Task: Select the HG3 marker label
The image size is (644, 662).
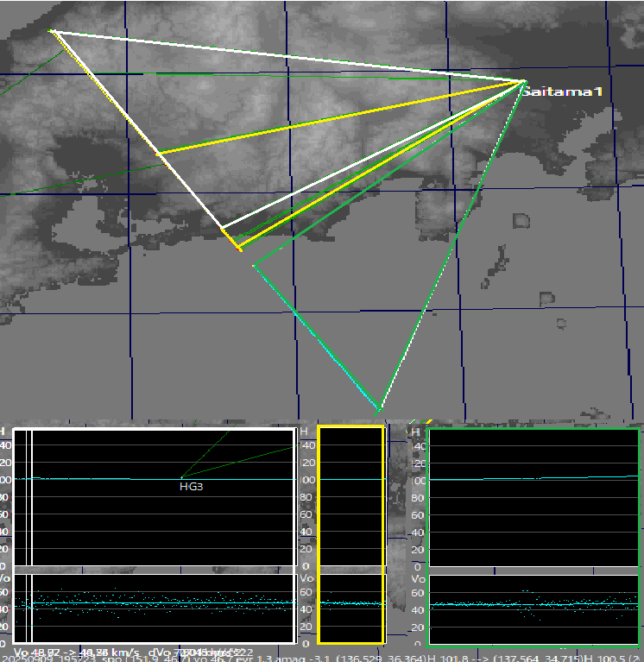Action: [x=190, y=487]
